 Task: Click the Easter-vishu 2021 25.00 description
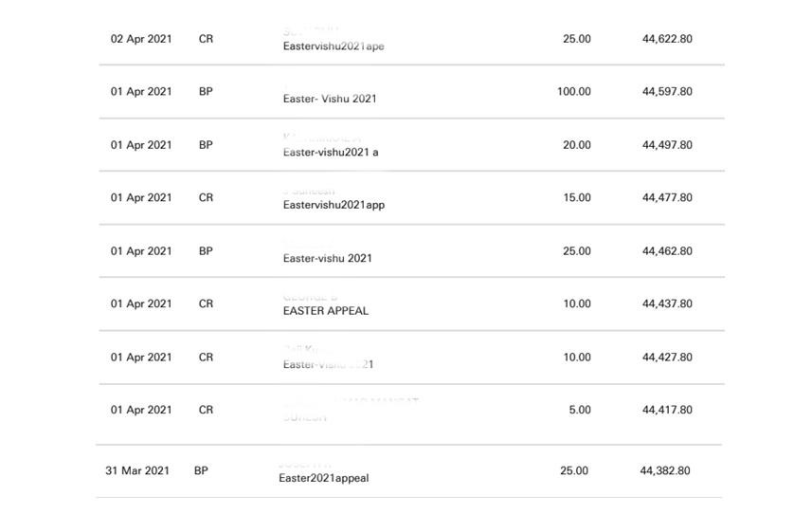pos(327,258)
